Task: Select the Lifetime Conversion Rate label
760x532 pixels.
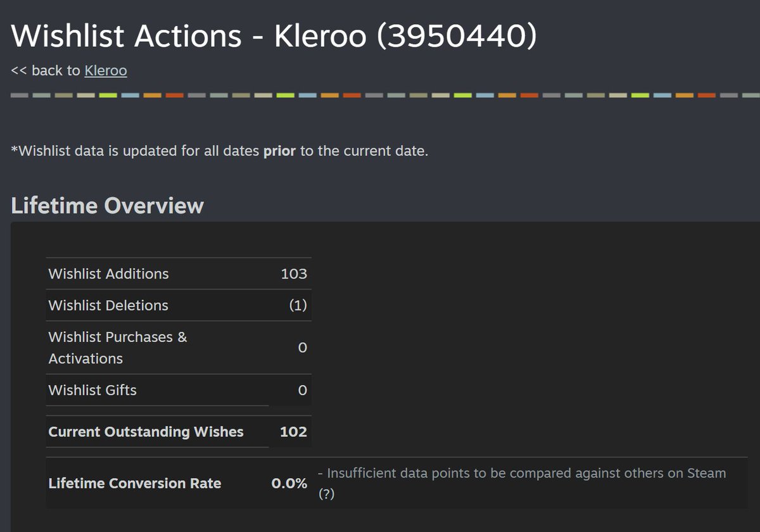Action: click(x=135, y=483)
